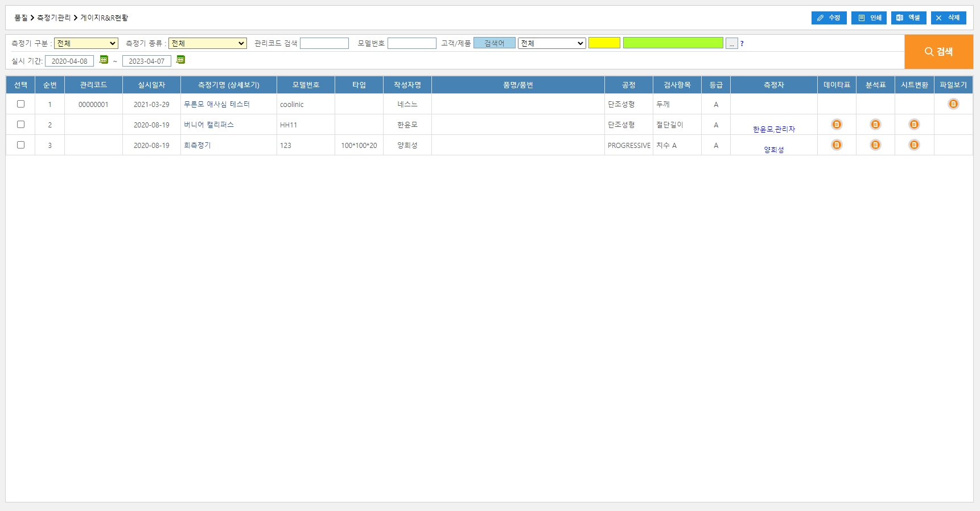980x511 pixels.
Task: Expand the 측정기 구분 dropdown
Action: click(86, 43)
